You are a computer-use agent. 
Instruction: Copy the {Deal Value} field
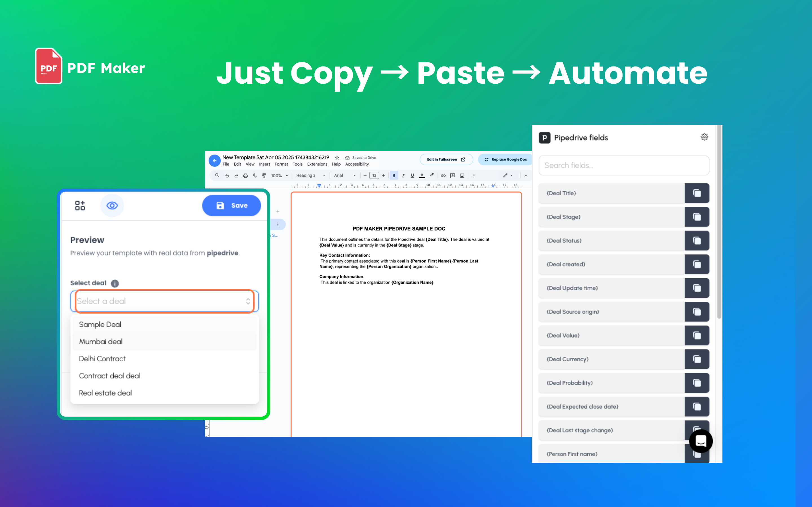point(697,335)
